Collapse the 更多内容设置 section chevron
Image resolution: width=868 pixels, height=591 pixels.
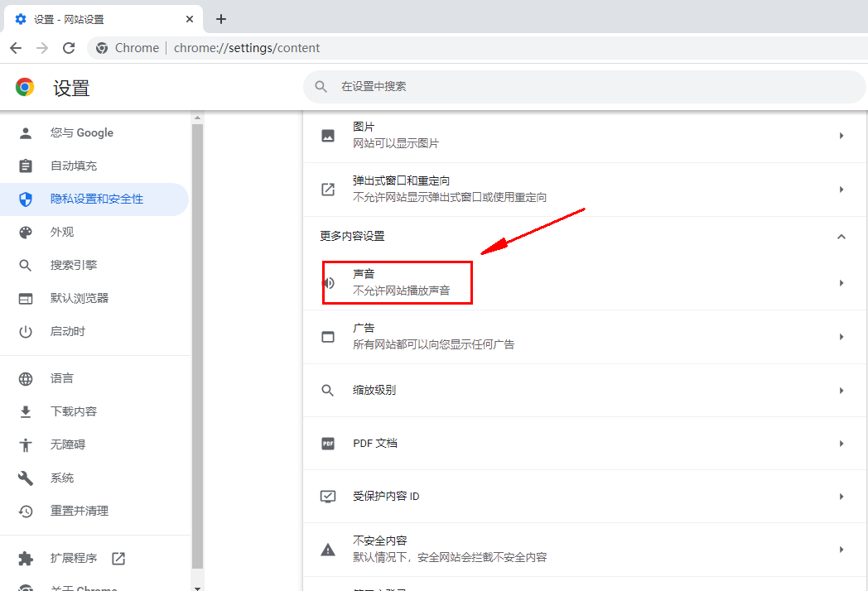pos(841,236)
